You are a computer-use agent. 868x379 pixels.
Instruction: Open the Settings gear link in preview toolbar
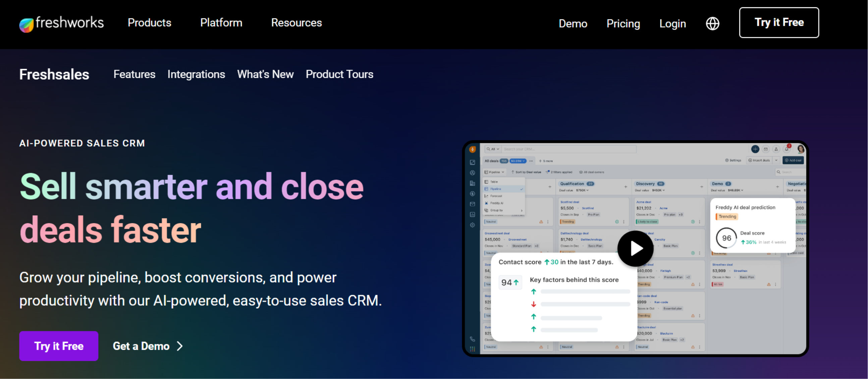(733, 160)
